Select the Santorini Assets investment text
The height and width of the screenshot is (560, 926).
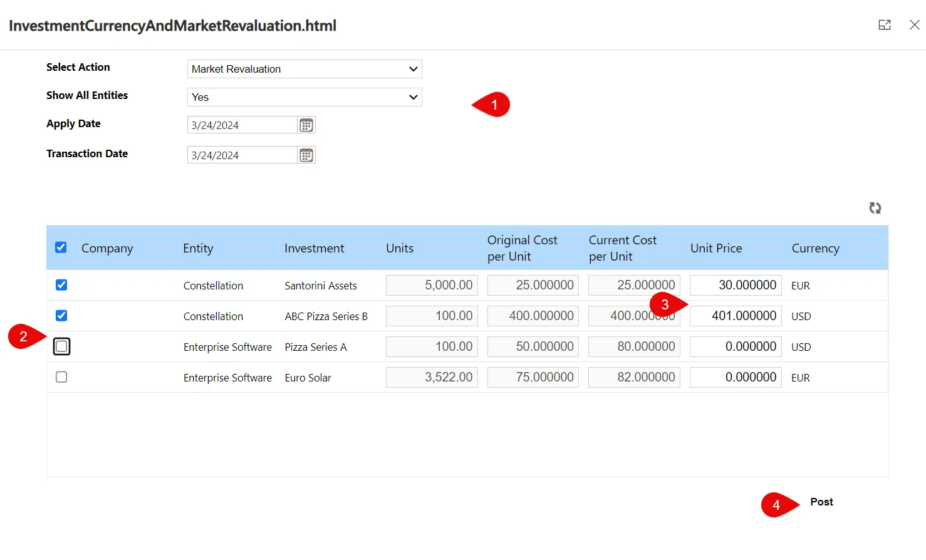click(x=321, y=286)
